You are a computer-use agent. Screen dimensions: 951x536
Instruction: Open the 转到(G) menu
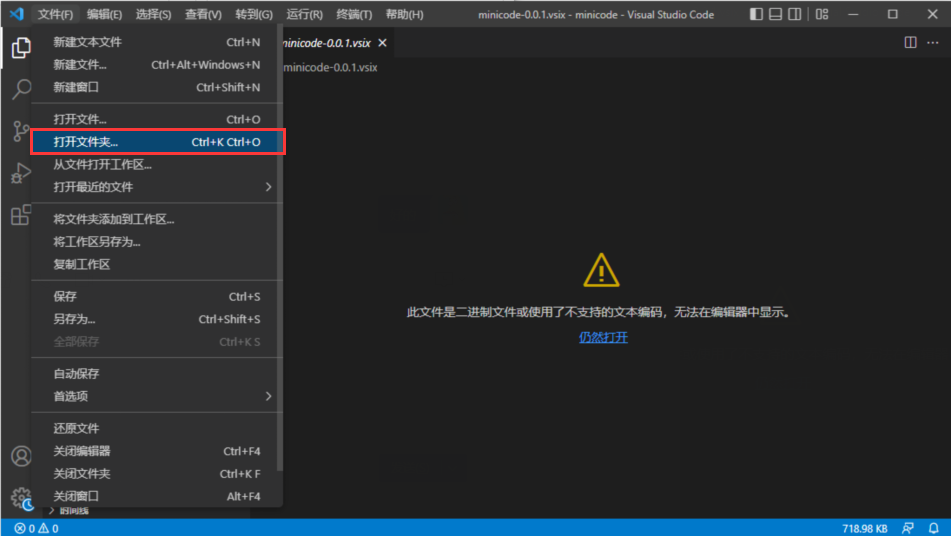(254, 14)
